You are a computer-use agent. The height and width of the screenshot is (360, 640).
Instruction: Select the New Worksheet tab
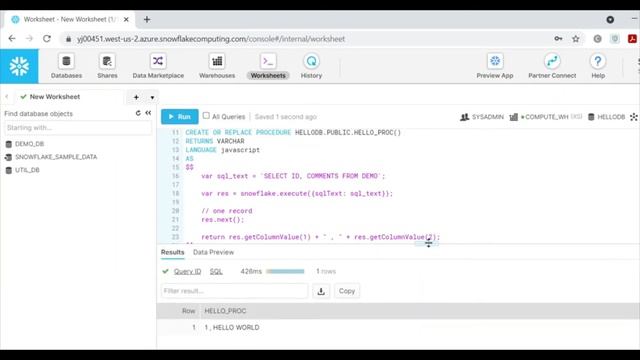[55, 97]
